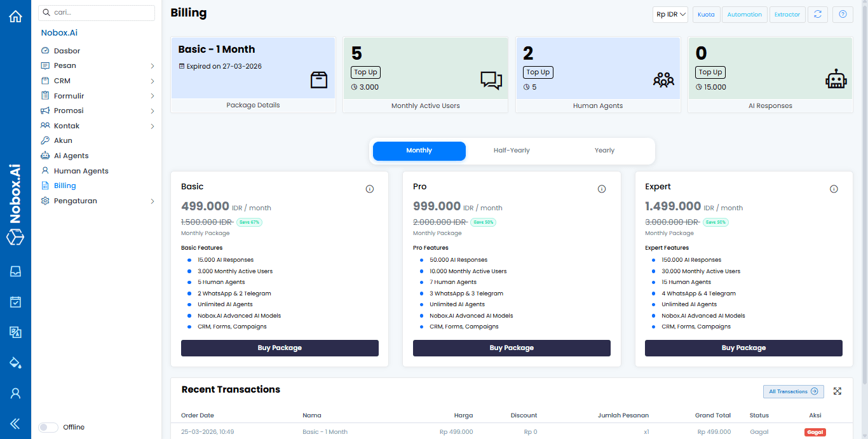Click the calendar check icon in sidebar

(x=15, y=302)
